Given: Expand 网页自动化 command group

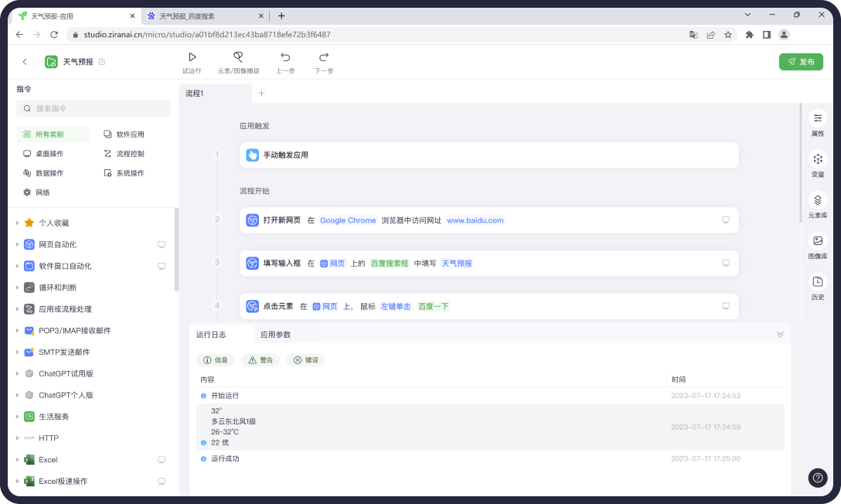Looking at the screenshot, I should (x=17, y=244).
